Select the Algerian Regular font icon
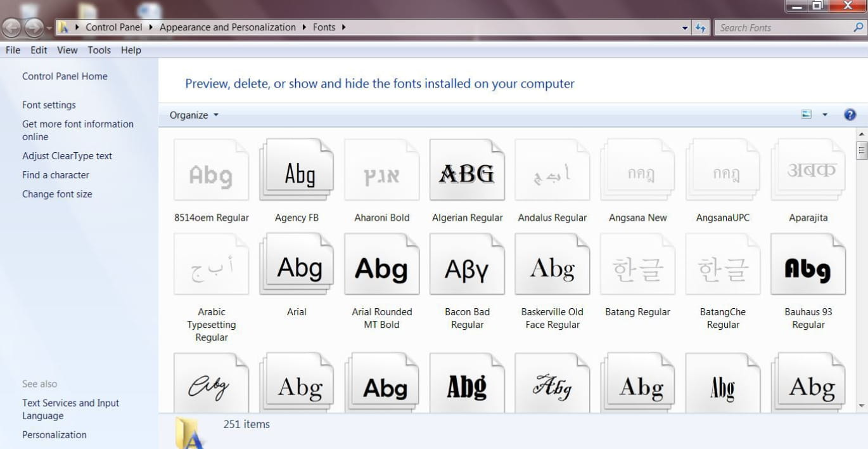The width and height of the screenshot is (868, 449). point(467,171)
